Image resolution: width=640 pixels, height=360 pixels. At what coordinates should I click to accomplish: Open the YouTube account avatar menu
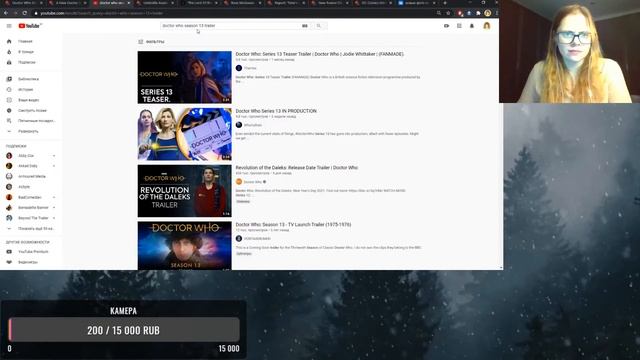pyautogui.click(x=487, y=26)
